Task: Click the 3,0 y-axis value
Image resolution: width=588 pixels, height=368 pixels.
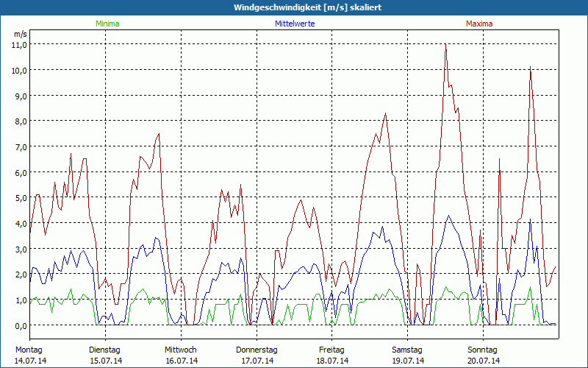Action: click(x=21, y=249)
